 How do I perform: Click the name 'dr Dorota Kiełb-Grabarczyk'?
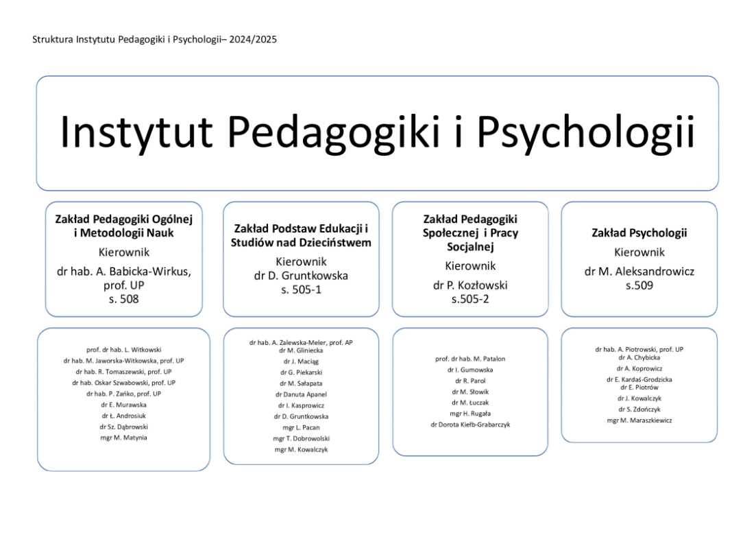(x=470, y=425)
